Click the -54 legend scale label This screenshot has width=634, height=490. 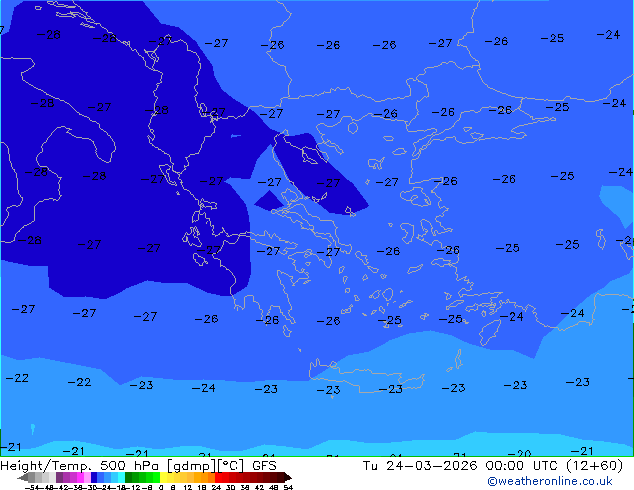32,488
